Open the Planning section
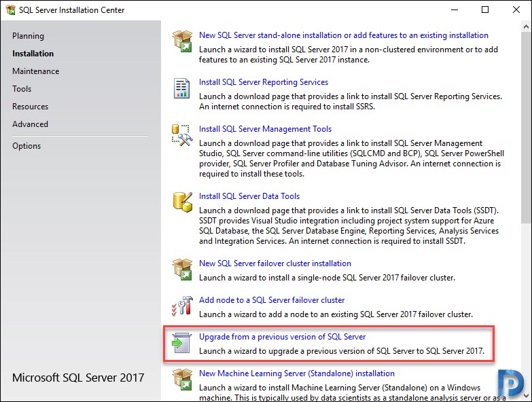The height and width of the screenshot is (402, 532). [28, 36]
